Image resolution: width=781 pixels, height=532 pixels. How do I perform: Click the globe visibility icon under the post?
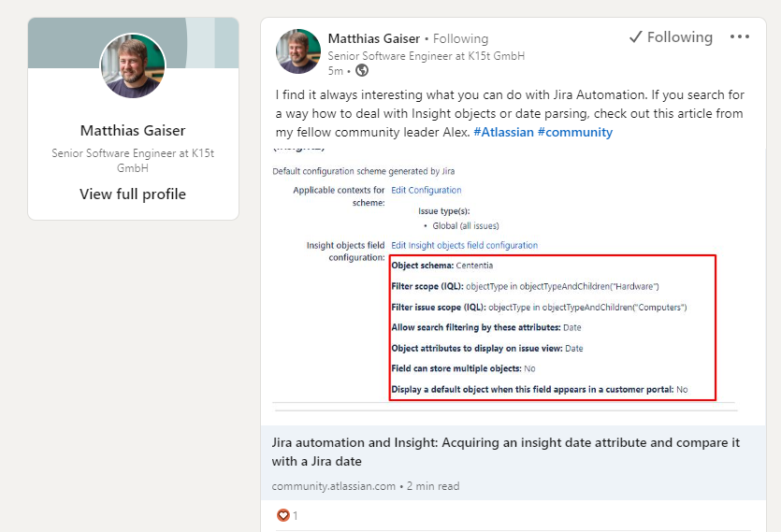pos(362,71)
